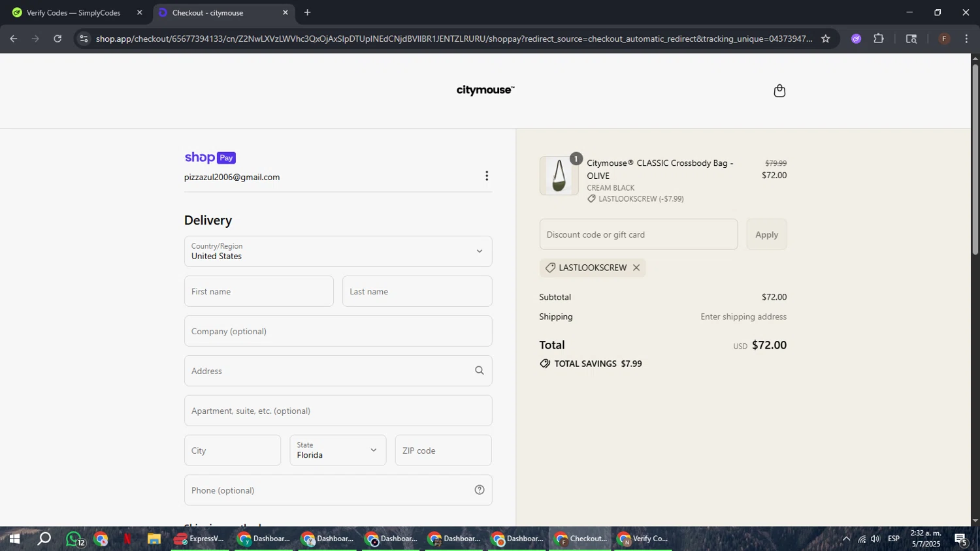This screenshot has height=551, width=980.
Task: Focus the Company (optional) field
Action: coord(338,331)
